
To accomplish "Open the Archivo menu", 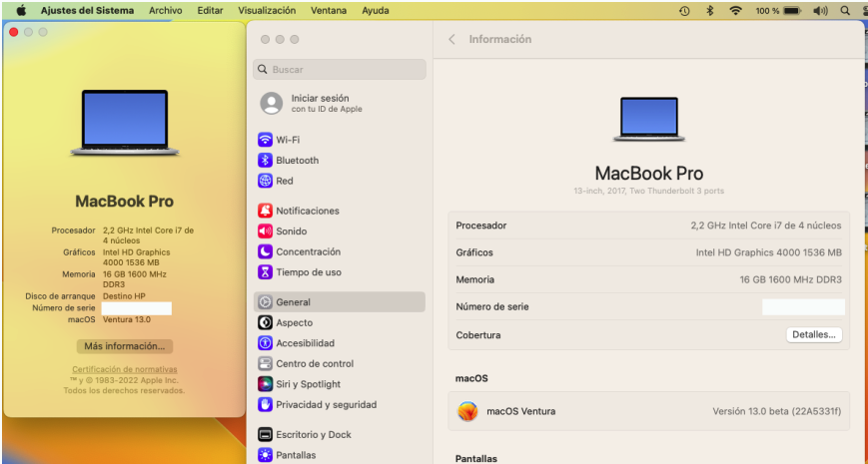I will pyautogui.click(x=165, y=10).
